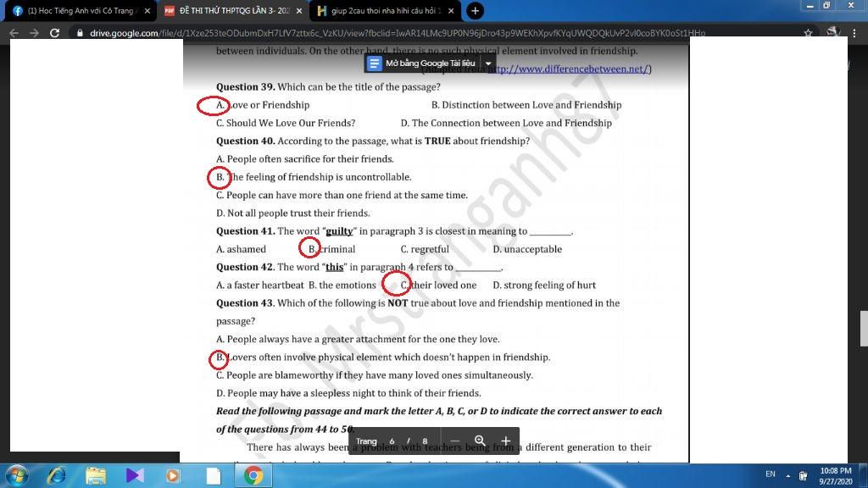The width and height of the screenshot is (868, 488).
Task: Click Mở bằng Google Tài liệu button
Action: pos(422,63)
